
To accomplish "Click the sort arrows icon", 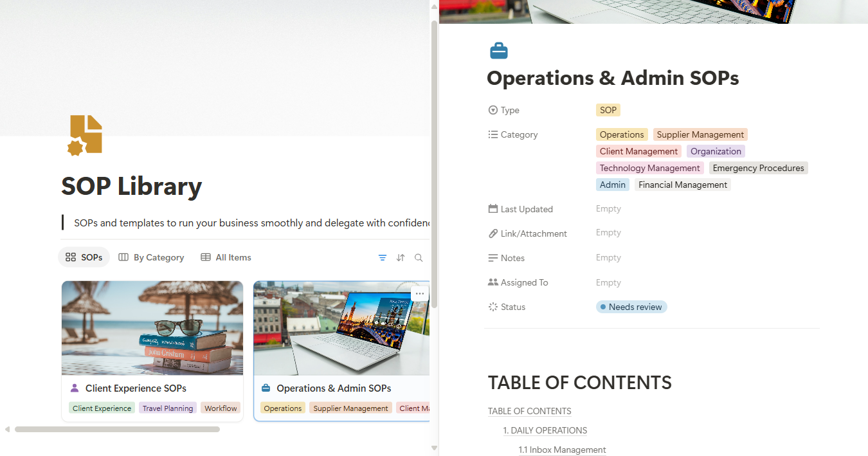I will (401, 258).
